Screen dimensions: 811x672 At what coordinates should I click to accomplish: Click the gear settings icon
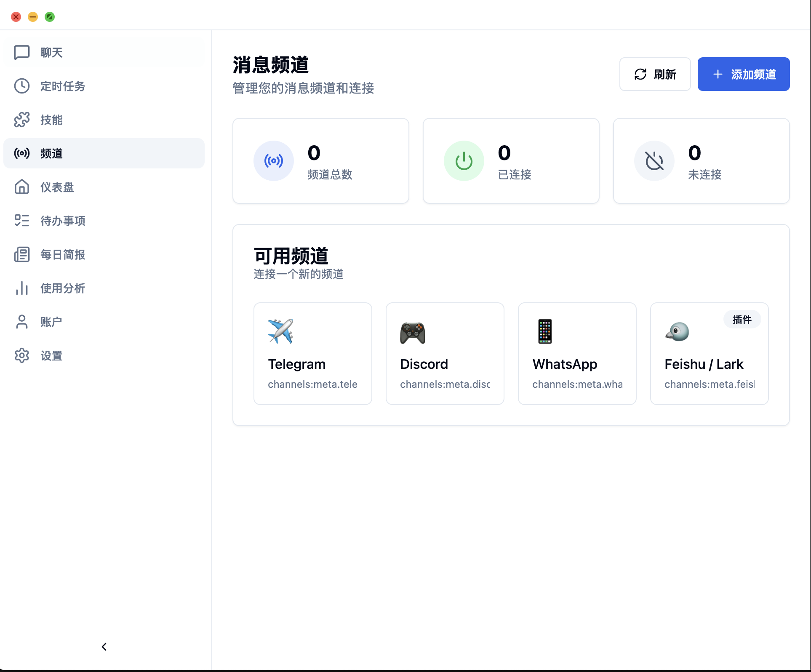[22, 356]
